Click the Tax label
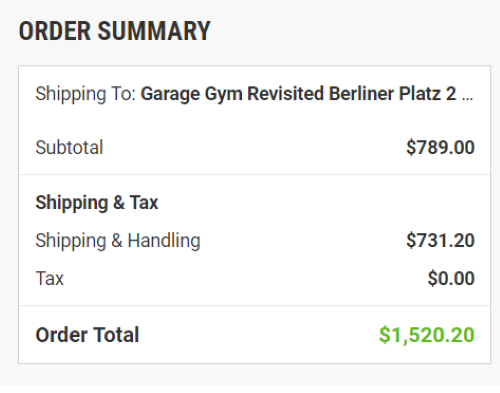This screenshot has height=393, width=500. point(50,278)
